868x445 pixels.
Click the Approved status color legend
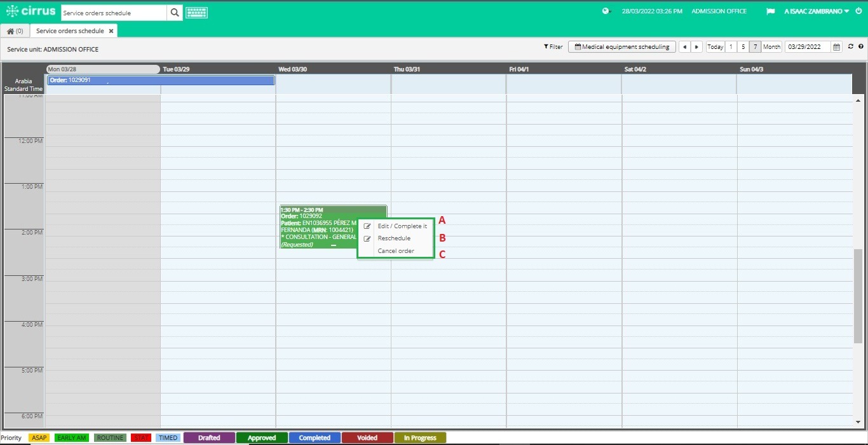262,438
